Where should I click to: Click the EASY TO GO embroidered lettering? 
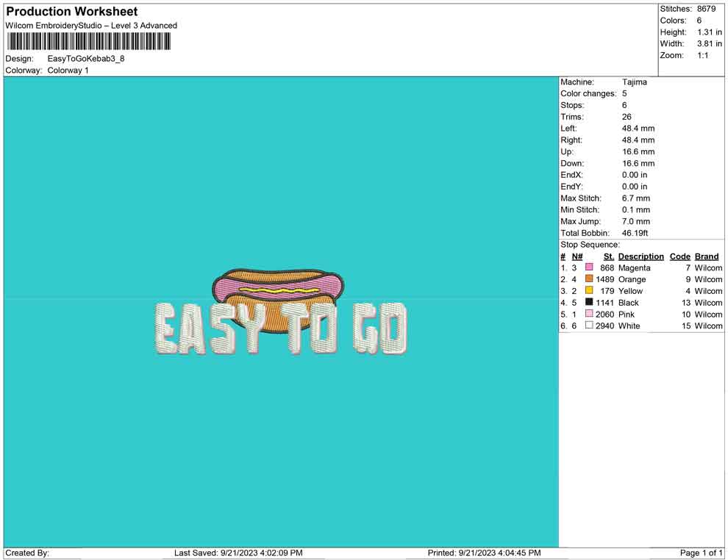(x=280, y=328)
